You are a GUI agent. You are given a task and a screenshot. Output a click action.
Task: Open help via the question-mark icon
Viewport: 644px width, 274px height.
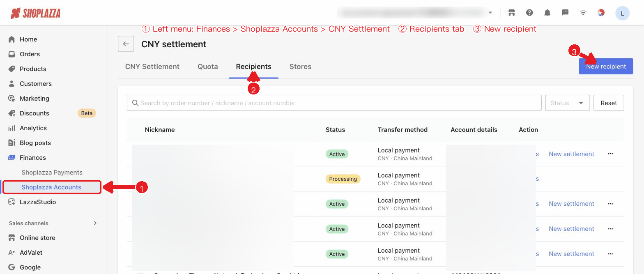[529, 13]
